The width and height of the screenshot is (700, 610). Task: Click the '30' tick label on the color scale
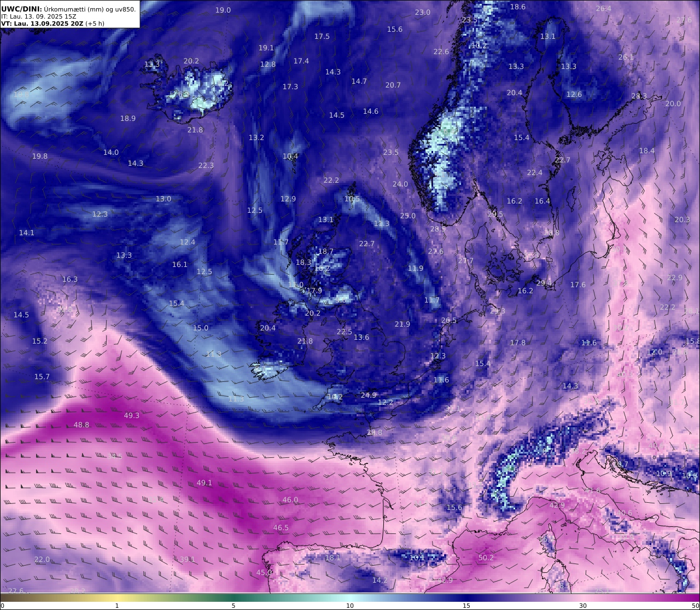click(x=583, y=606)
